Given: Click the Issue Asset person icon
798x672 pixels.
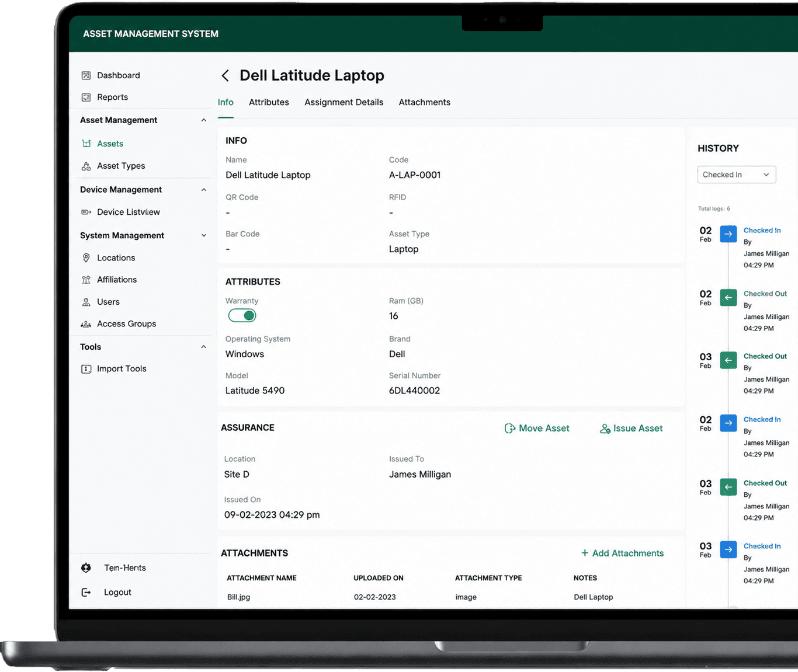Looking at the screenshot, I should pyautogui.click(x=605, y=429).
